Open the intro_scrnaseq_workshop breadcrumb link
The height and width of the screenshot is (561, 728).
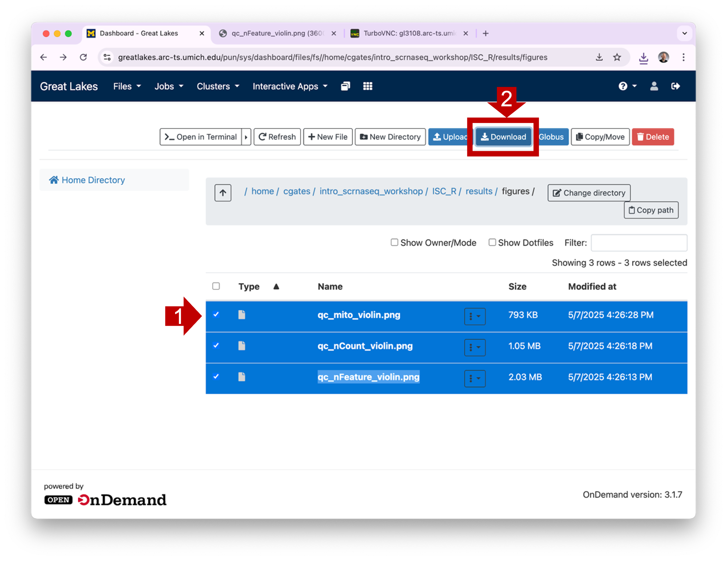point(371,191)
